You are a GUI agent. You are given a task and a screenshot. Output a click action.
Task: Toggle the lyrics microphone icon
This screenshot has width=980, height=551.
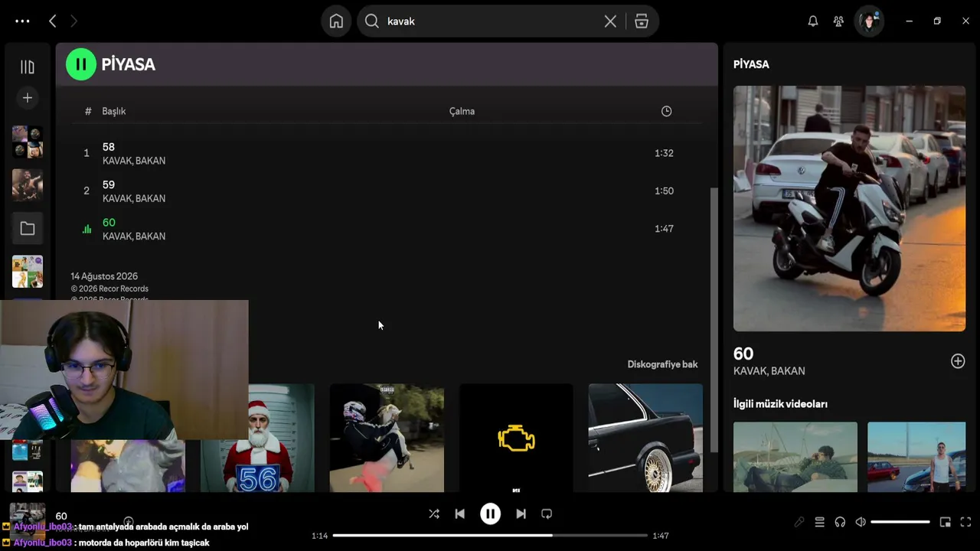(x=799, y=522)
